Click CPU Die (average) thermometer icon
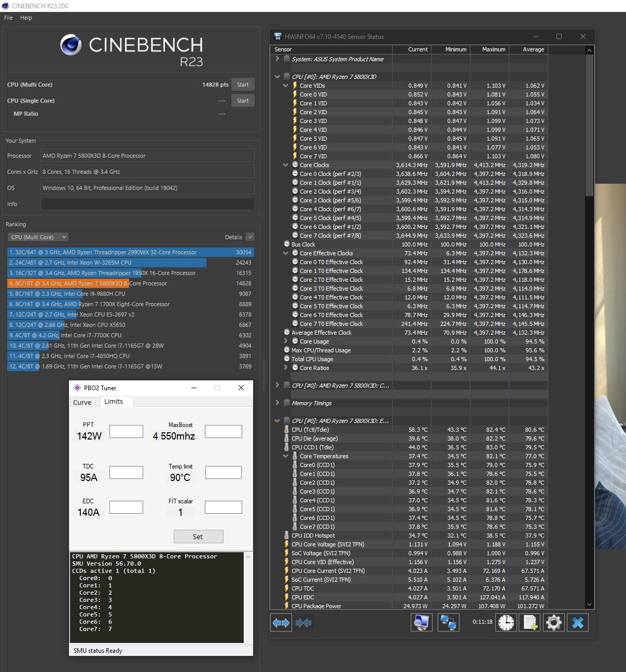This screenshot has height=672, width=626. tap(286, 438)
